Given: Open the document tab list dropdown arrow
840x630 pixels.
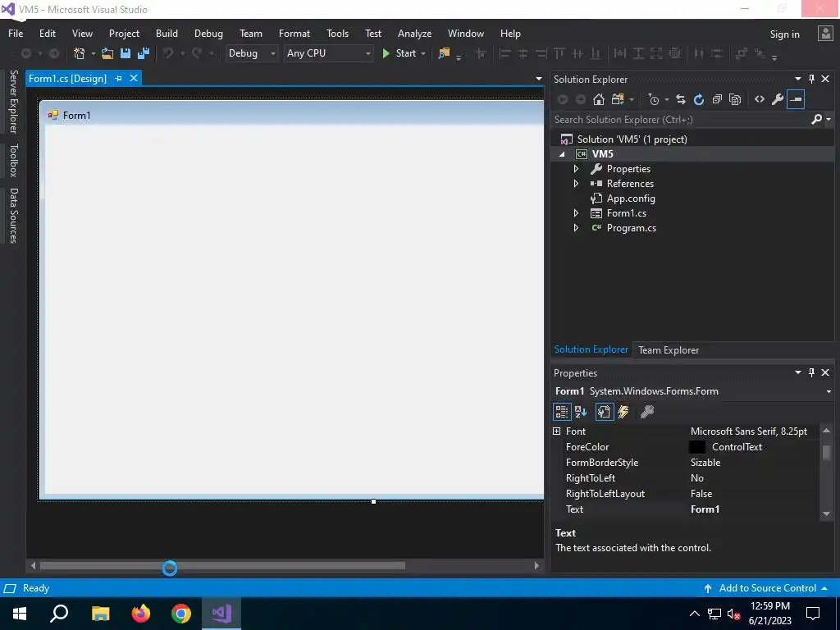Looking at the screenshot, I should (538, 79).
